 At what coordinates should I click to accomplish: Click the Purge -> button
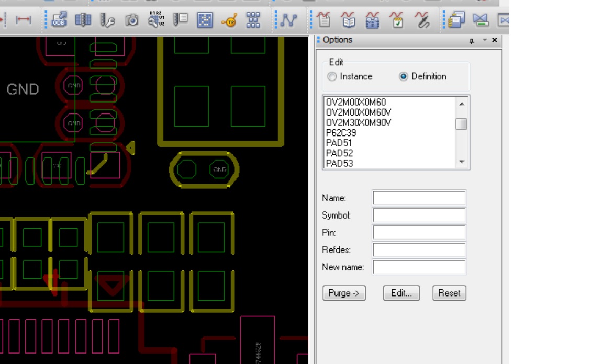click(x=344, y=293)
